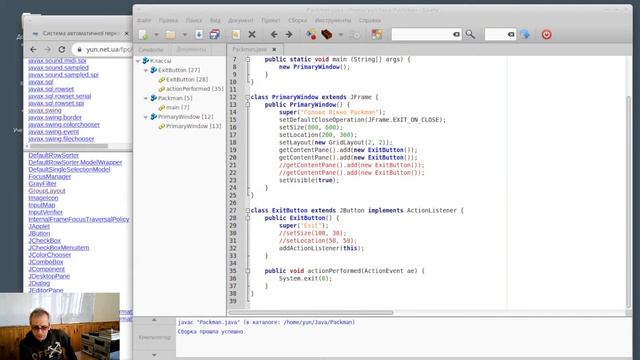
Task: Click browser reload page icon
Action: click(62, 49)
